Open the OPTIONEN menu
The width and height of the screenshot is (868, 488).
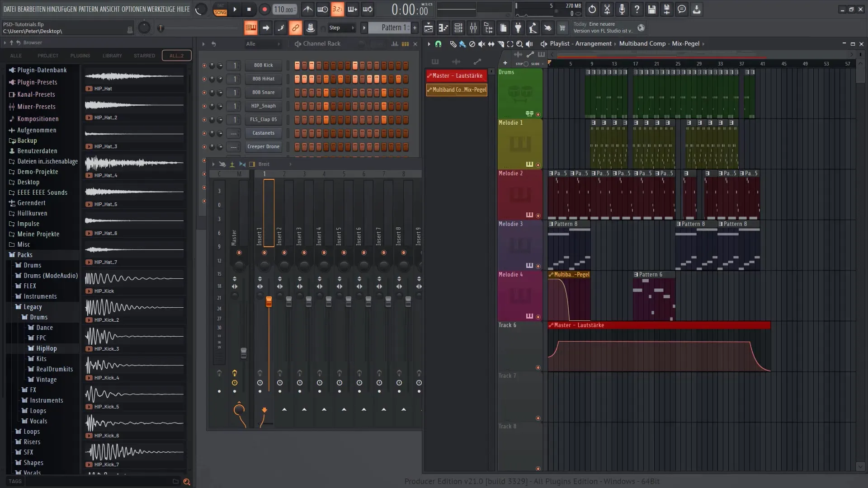(x=134, y=9)
